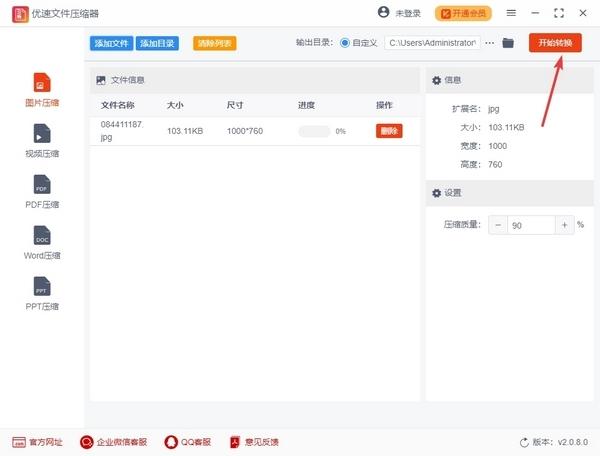The width and height of the screenshot is (600, 456).
Task: Delete file 084411187.jpg with 删除
Action: point(389,131)
